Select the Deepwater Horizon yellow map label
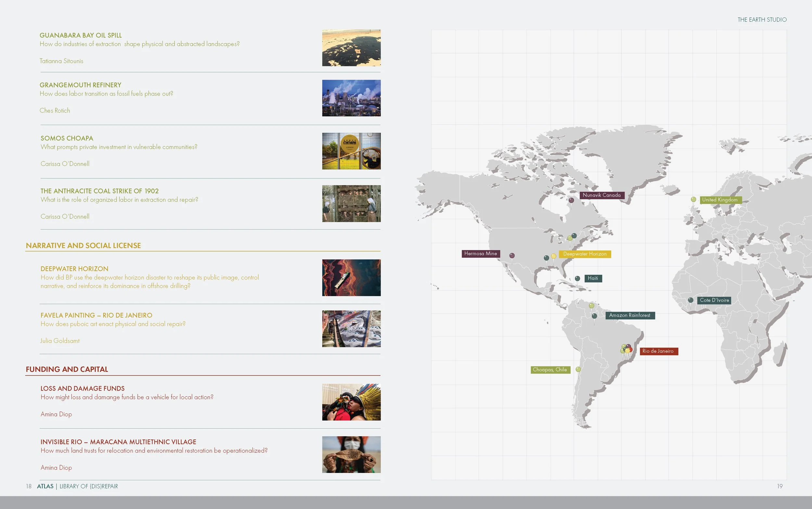This screenshot has width=812, height=509. pyautogui.click(x=585, y=254)
